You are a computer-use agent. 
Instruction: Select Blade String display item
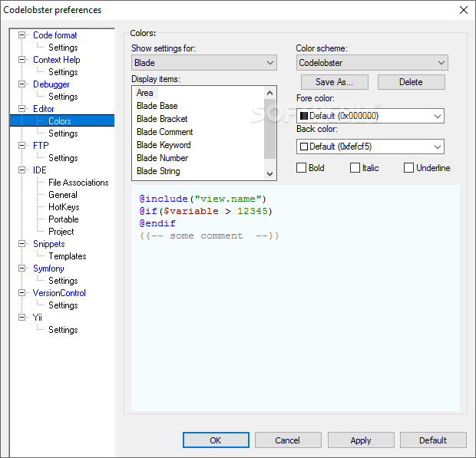[158, 171]
